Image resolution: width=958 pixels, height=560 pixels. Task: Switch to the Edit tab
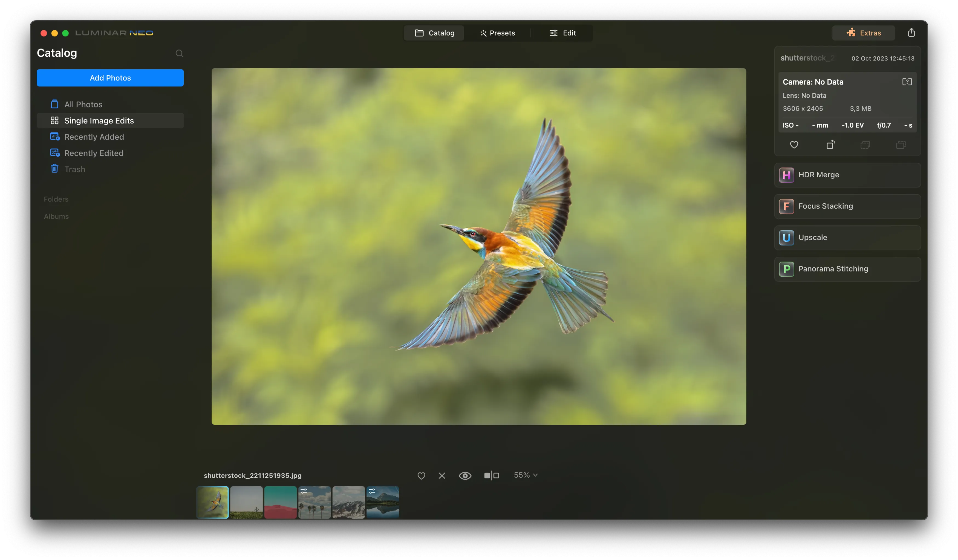pyautogui.click(x=563, y=33)
